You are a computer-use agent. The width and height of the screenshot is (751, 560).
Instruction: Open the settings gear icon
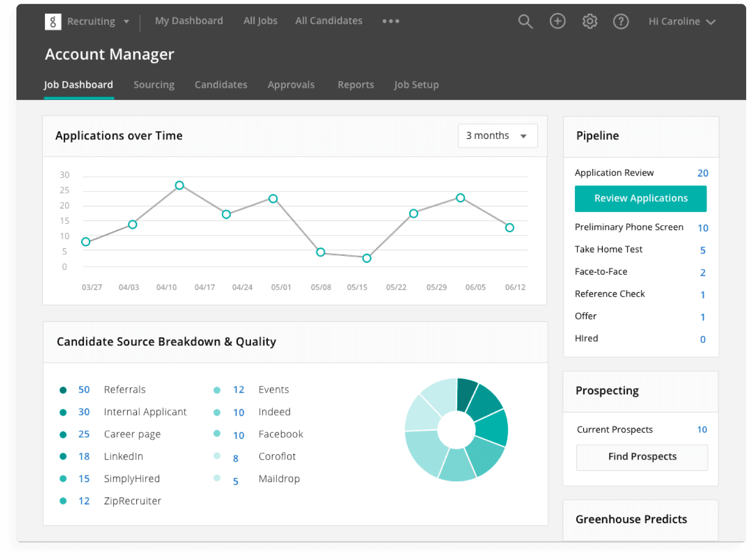[589, 21]
